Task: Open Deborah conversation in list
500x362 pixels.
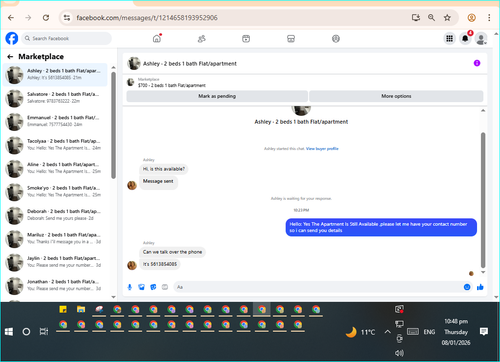Action: pos(55,215)
